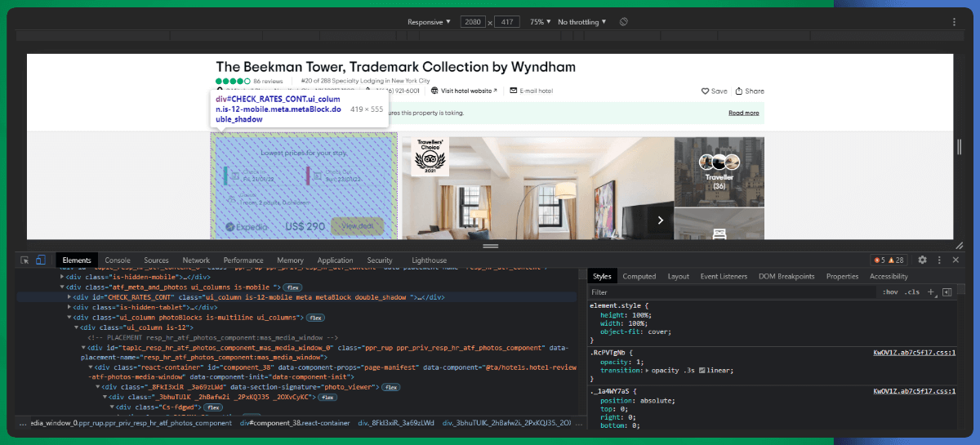Image resolution: width=980 pixels, height=445 pixels.
Task: Open the Memory tab
Action: (290, 260)
